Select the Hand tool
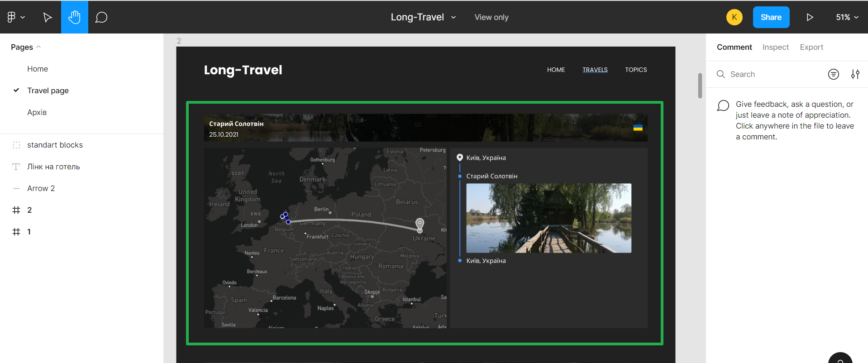 [x=75, y=17]
